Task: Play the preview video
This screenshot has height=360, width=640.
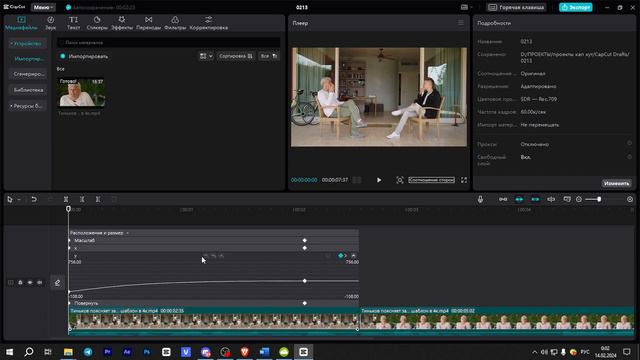Action: coord(379,180)
